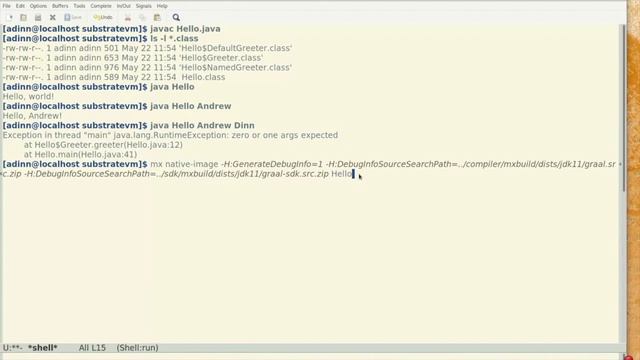
Task: Click the X kill-buffer toolbar icon
Action: click(53, 18)
